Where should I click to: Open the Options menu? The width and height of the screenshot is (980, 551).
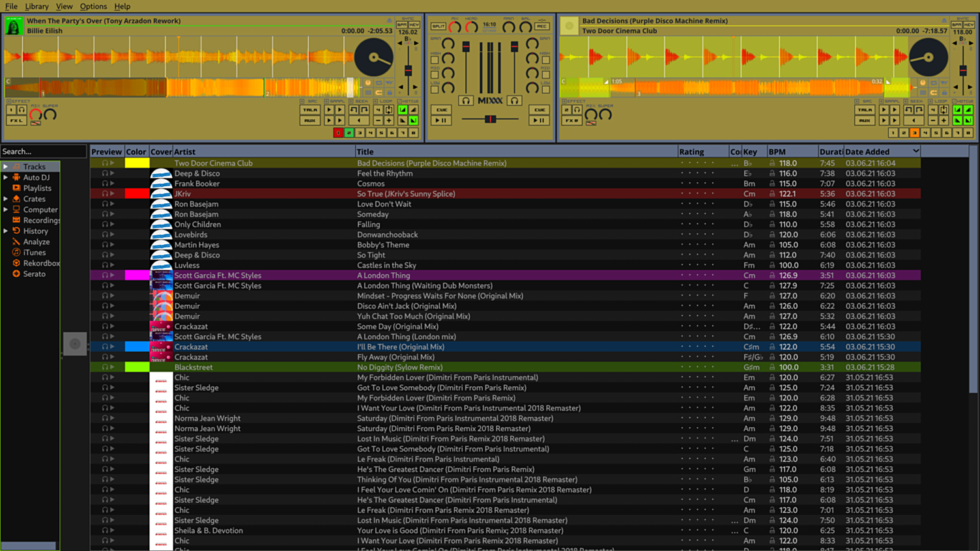93,6
